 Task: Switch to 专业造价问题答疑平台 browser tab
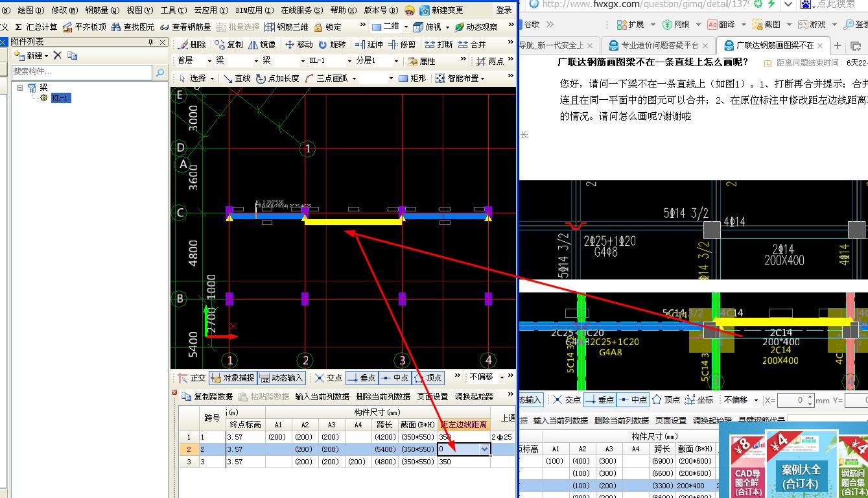point(659,45)
